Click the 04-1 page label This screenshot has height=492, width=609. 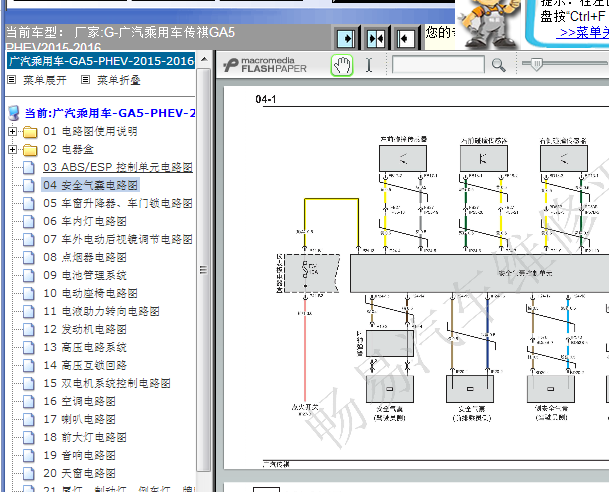pos(266,99)
